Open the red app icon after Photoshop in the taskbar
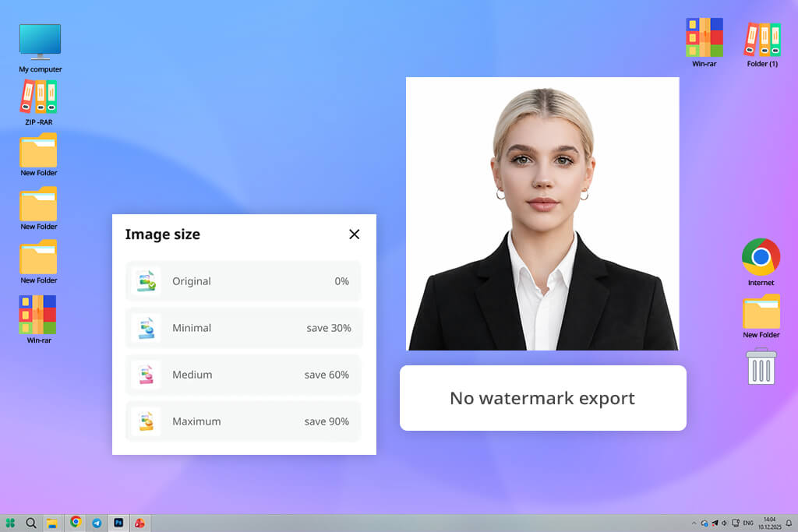 point(139,523)
